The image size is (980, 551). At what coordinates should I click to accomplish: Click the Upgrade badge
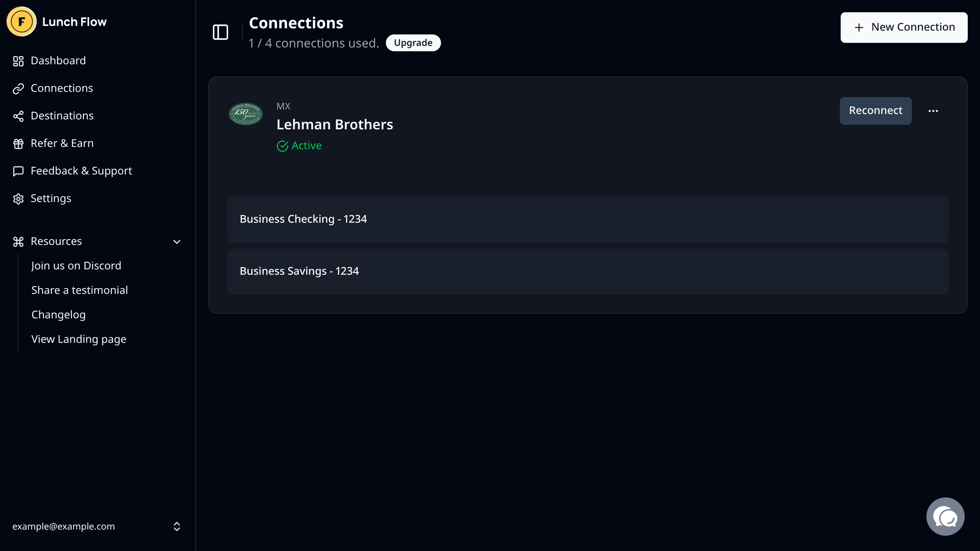click(x=413, y=43)
